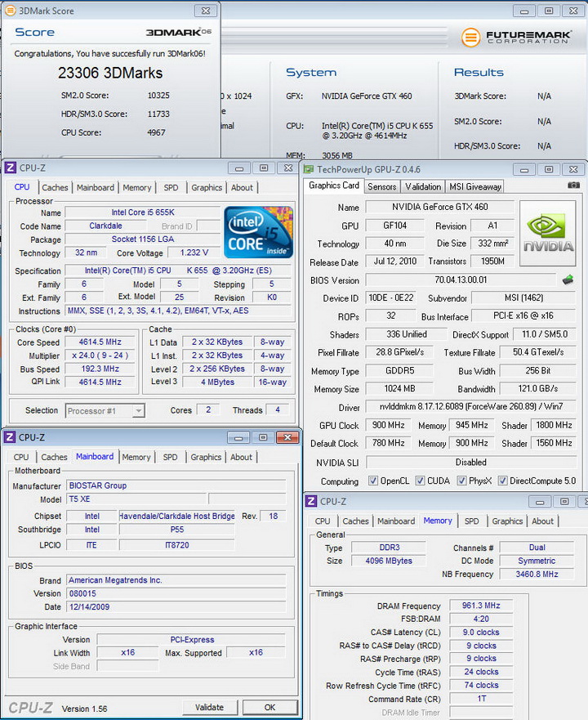588x720 pixels.
Task: Click the Device ID 10DE - 0E22 value
Action: click(x=391, y=297)
